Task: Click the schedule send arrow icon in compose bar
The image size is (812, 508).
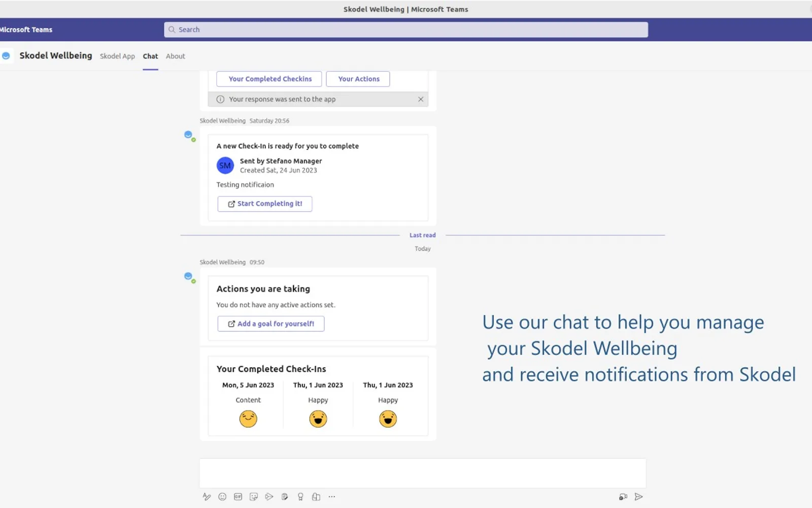Action: tap(269, 497)
